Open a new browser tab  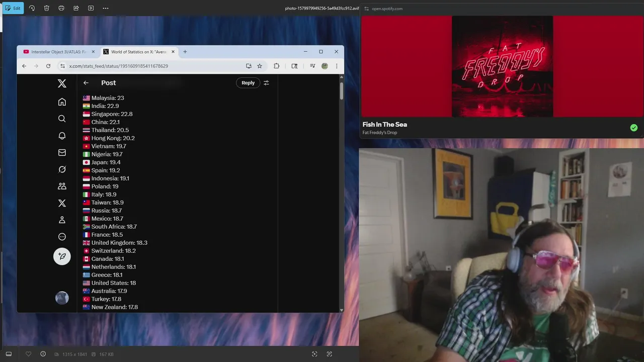[x=185, y=52]
